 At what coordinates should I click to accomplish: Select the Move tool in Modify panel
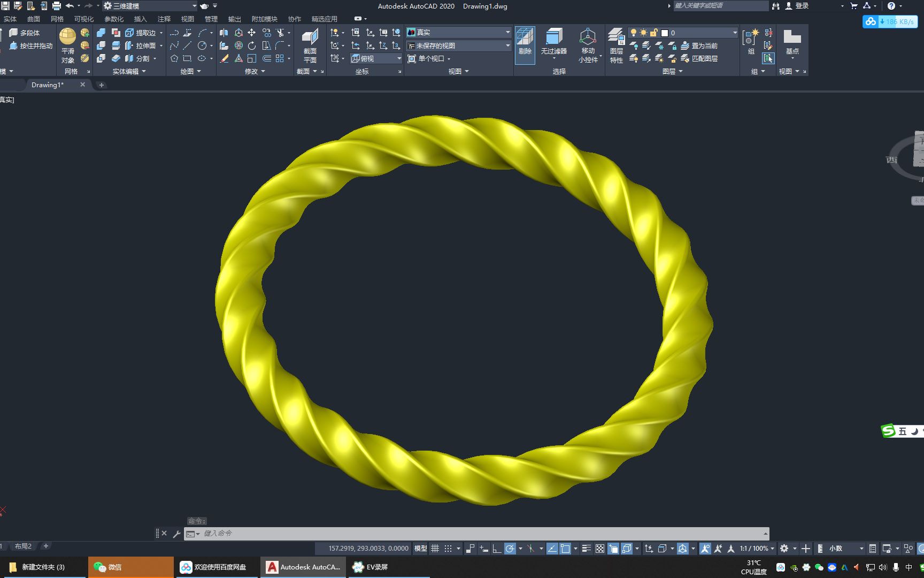[x=251, y=33]
